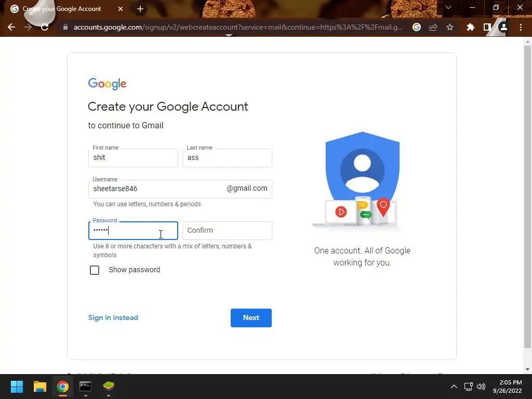Edit the First name field
Image resolution: width=532 pixels, height=399 pixels.
(133, 158)
